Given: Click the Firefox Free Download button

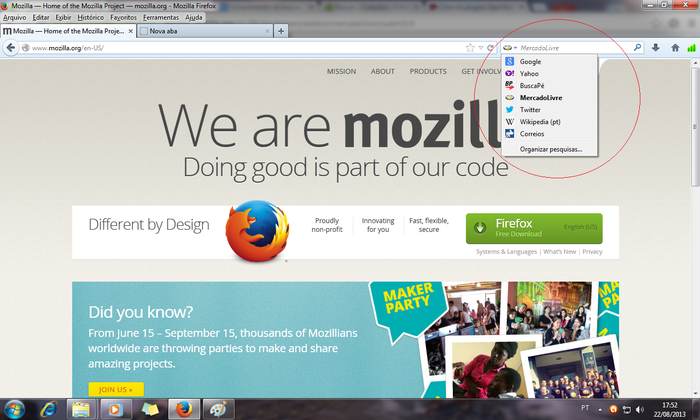Looking at the screenshot, I should [534, 229].
